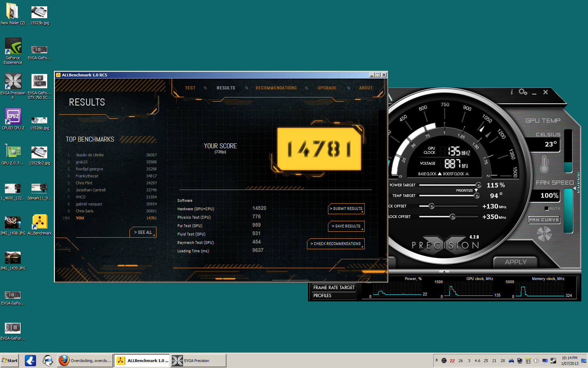588x368 pixels.
Task: Click the GPU clock offset slider handle
Action: 432,206
